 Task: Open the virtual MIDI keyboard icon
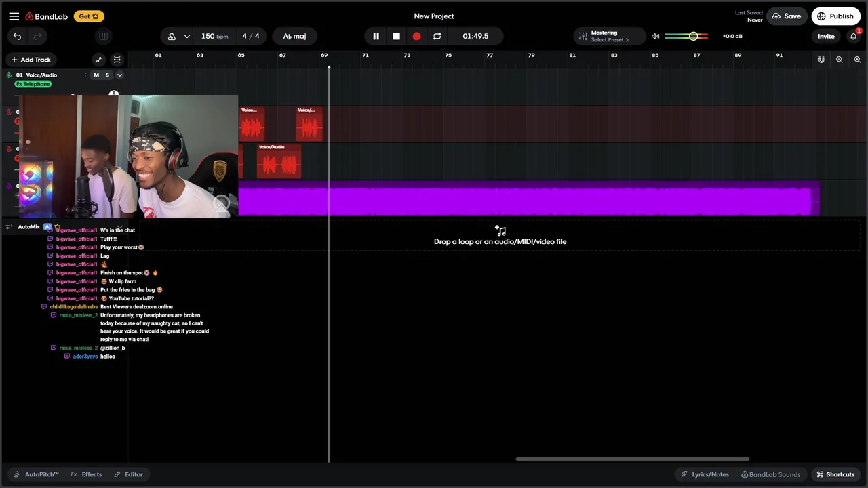[x=103, y=36]
